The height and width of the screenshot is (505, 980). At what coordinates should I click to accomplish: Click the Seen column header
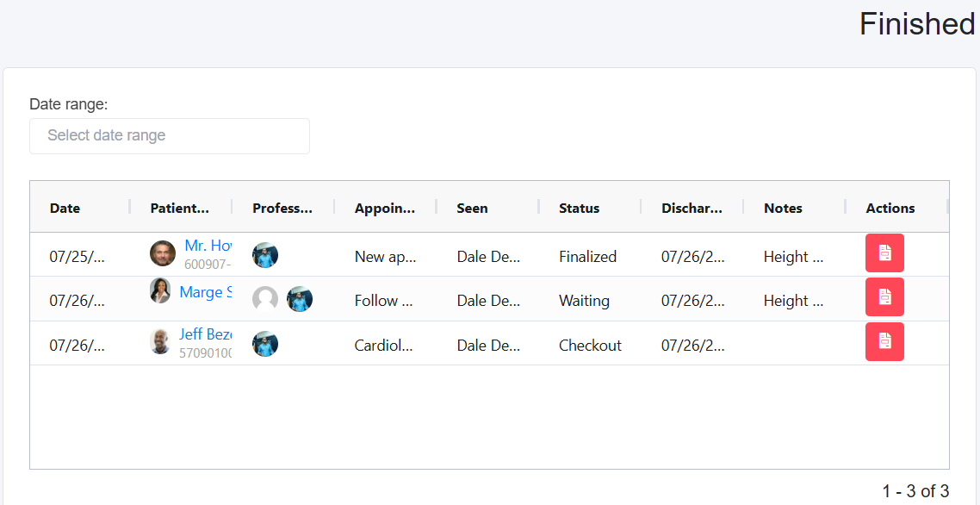[472, 208]
